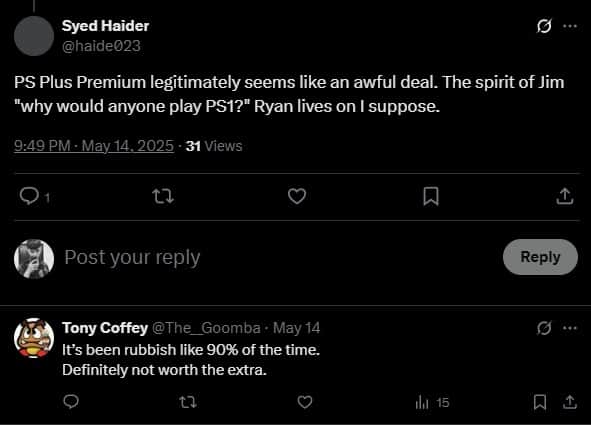View analytics showing 15 views on reply
This screenshot has width=591, height=425.
tap(432, 402)
